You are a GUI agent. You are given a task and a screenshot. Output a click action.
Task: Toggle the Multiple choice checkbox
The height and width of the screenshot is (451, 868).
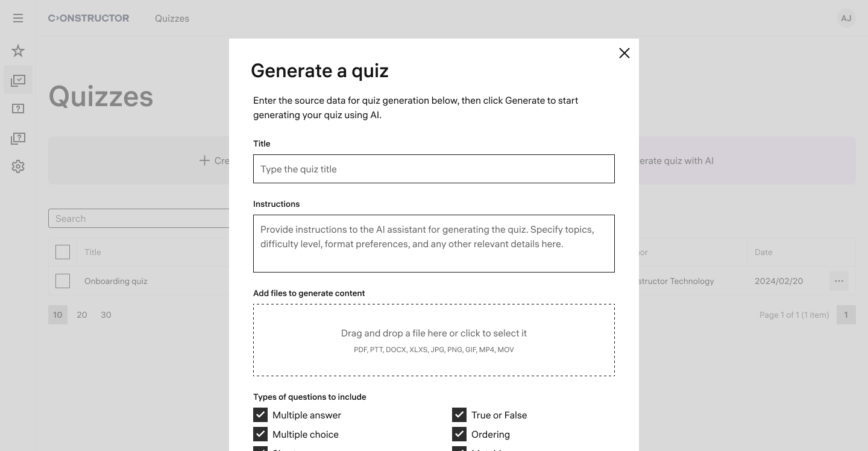tap(260, 434)
